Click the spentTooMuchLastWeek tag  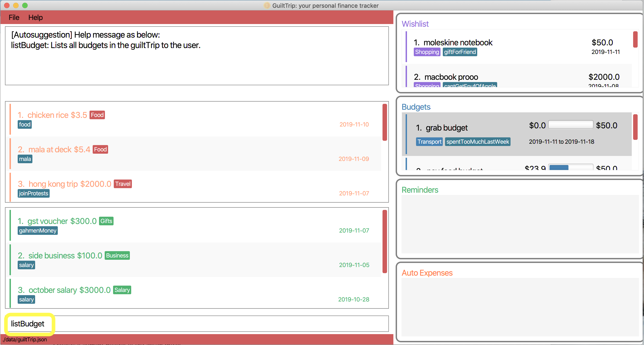pyautogui.click(x=477, y=142)
